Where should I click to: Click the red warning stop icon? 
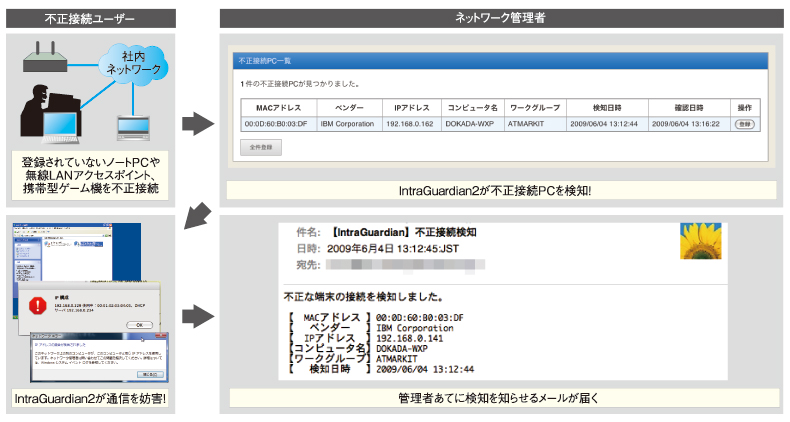(37, 305)
